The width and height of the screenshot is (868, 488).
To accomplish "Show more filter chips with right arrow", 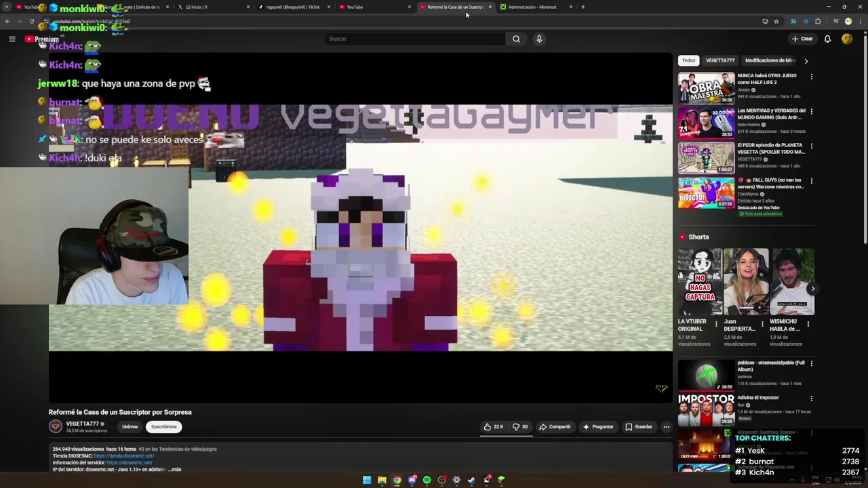I will coord(806,61).
